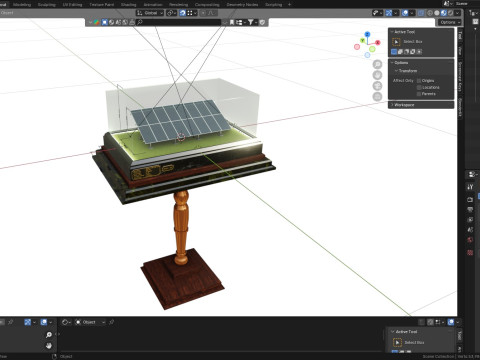Choose the Set selection mode icon
This screenshot has height=360, width=480.
394,52
